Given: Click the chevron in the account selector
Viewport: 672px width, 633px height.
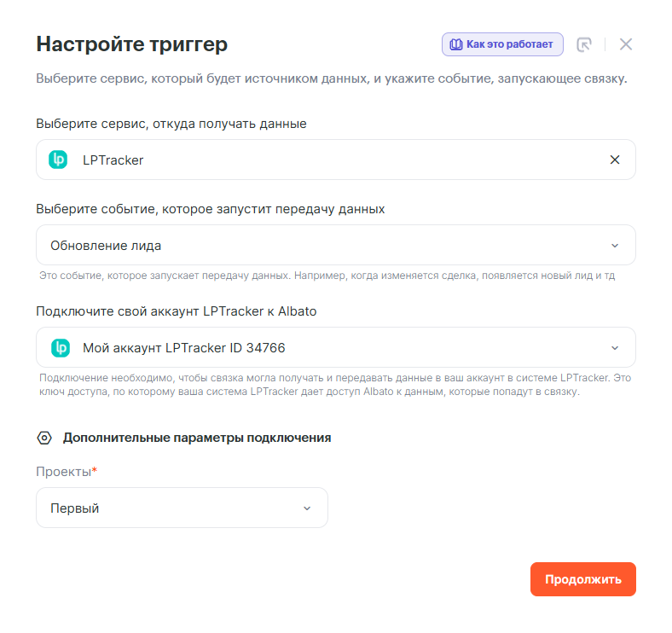Looking at the screenshot, I should point(615,347).
